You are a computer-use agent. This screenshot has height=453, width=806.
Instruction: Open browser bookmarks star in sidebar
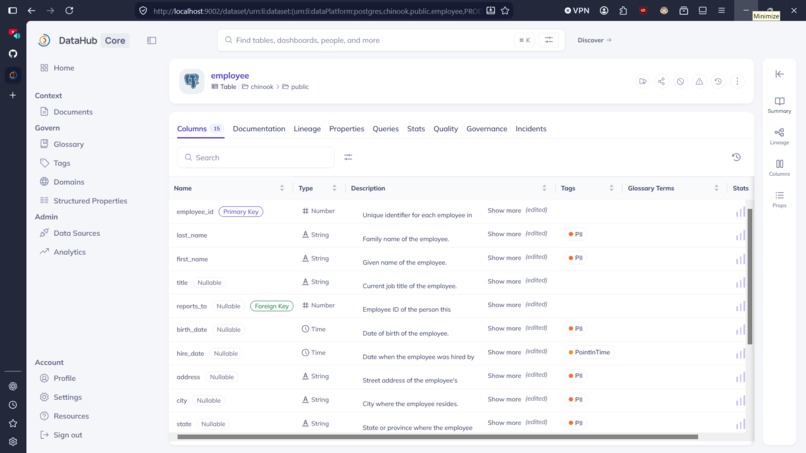coord(13,423)
